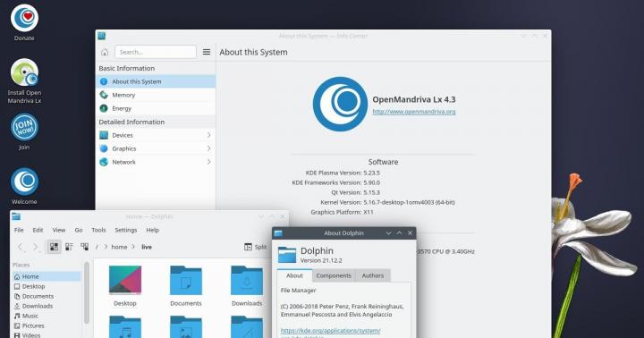The width and height of the screenshot is (644, 338).
Task: Click the Info Center home button
Action: coord(105,52)
